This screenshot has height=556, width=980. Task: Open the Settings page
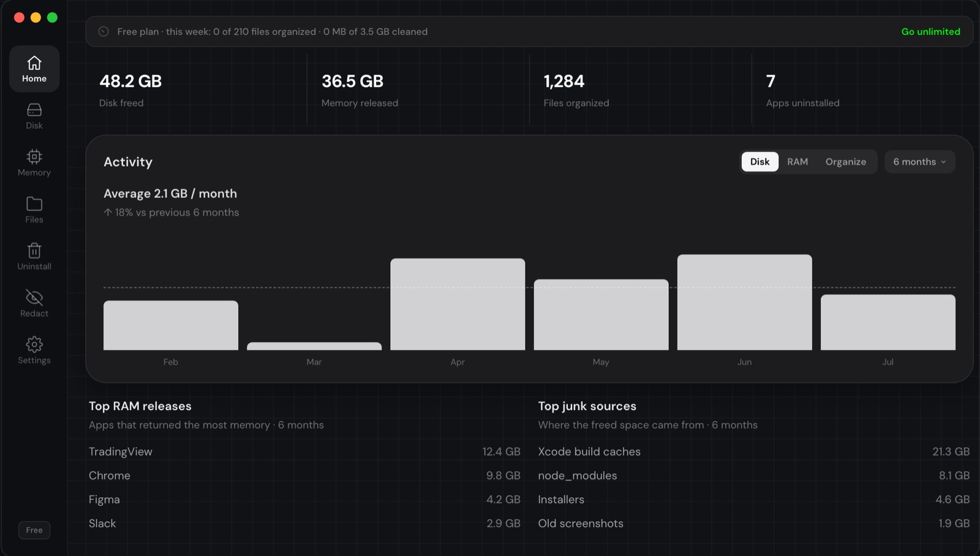34,351
